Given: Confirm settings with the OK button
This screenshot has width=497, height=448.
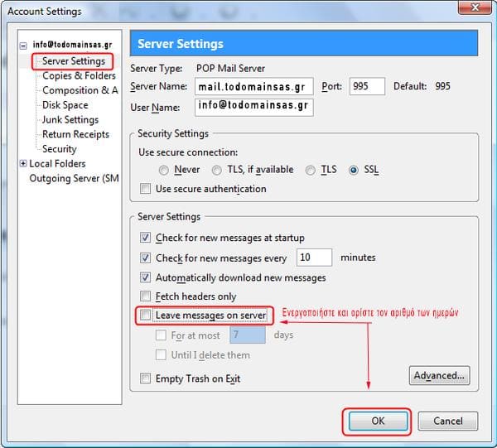Looking at the screenshot, I should (378, 421).
